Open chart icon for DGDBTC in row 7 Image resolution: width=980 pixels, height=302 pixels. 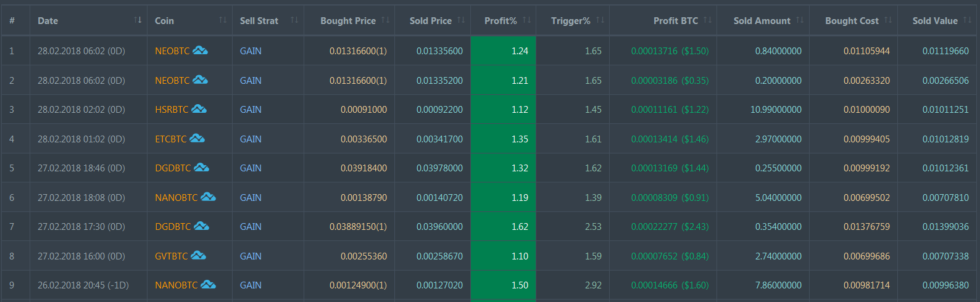coord(201,226)
